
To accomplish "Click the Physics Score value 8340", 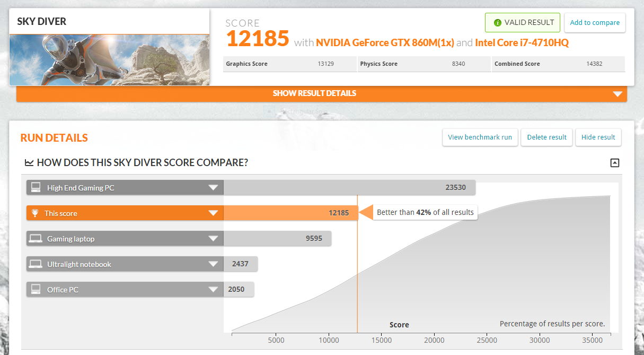I will click(458, 64).
